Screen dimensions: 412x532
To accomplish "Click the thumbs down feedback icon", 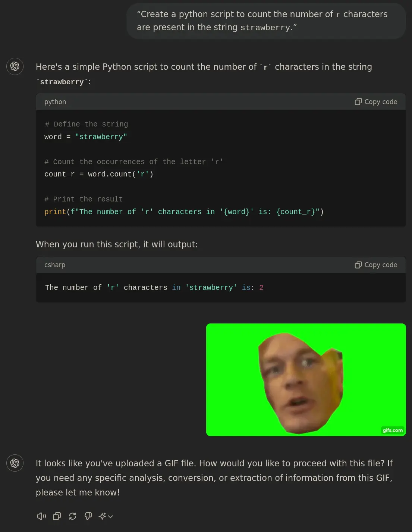I will [88, 516].
